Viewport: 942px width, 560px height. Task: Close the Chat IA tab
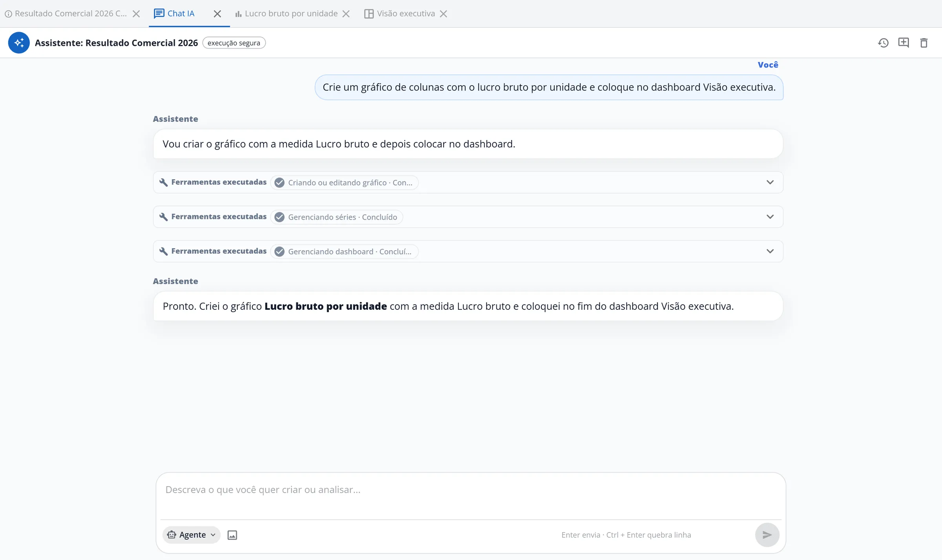[217, 14]
